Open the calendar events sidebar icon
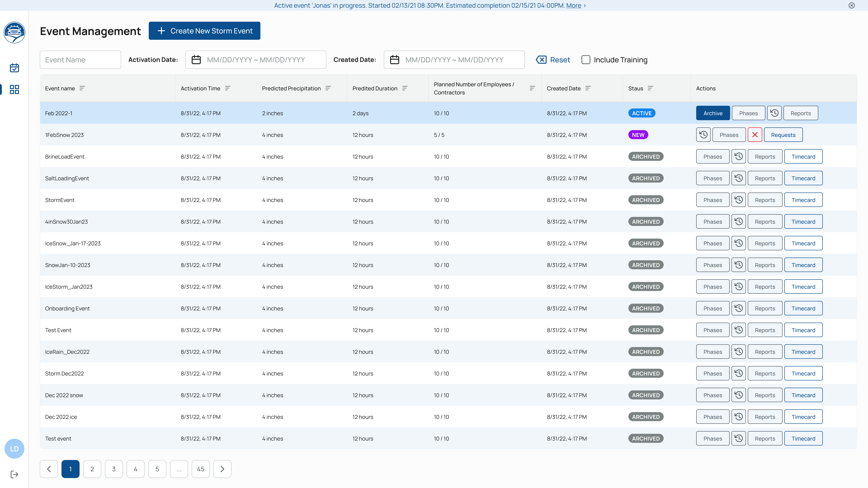The width and height of the screenshot is (868, 488). point(14,68)
